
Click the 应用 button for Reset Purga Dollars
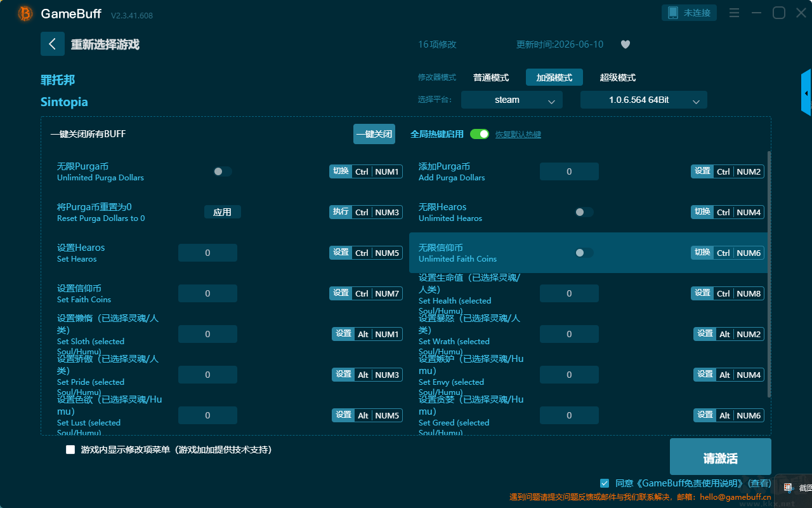click(x=223, y=212)
